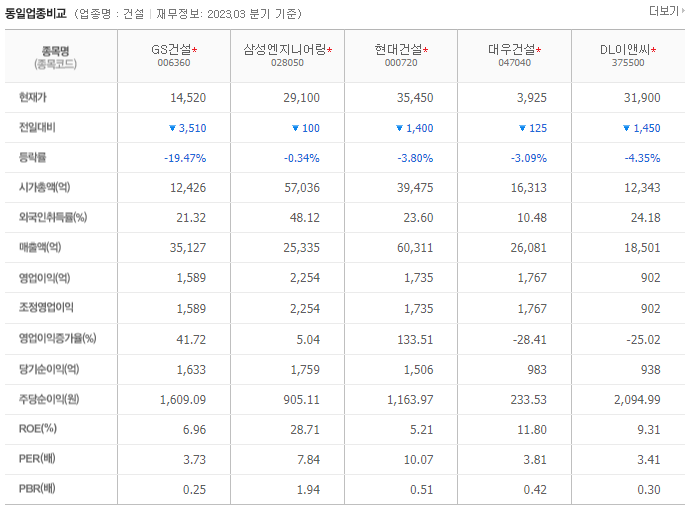Click the 더보기 arrow icon
This screenshot has width=697, height=517.
[x=683, y=11]
